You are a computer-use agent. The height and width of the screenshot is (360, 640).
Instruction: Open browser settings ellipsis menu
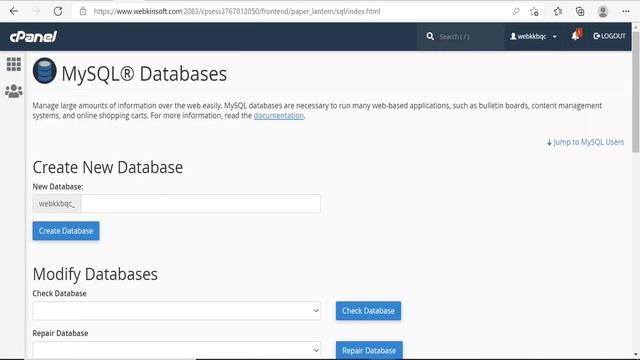pos(626,11)
